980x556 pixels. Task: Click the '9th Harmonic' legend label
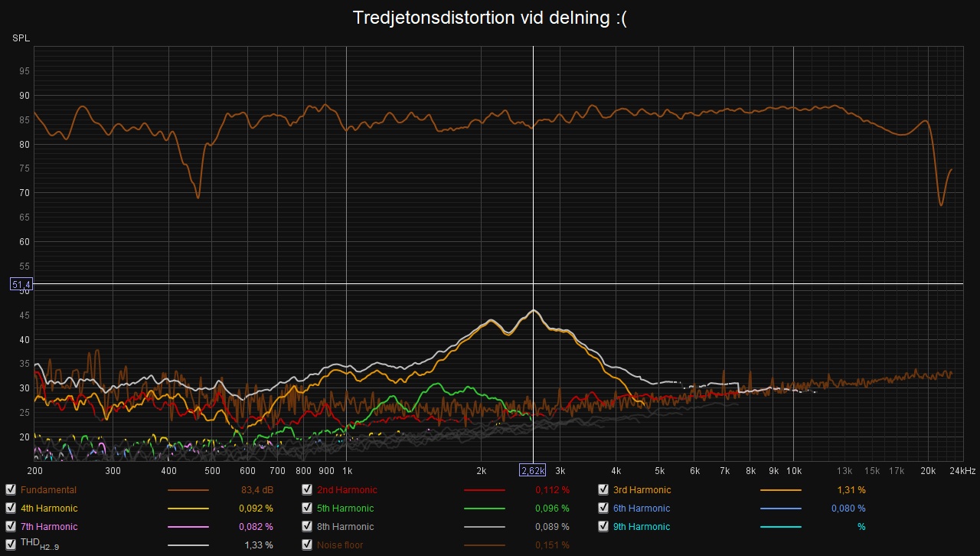click(x=642, y=527)
